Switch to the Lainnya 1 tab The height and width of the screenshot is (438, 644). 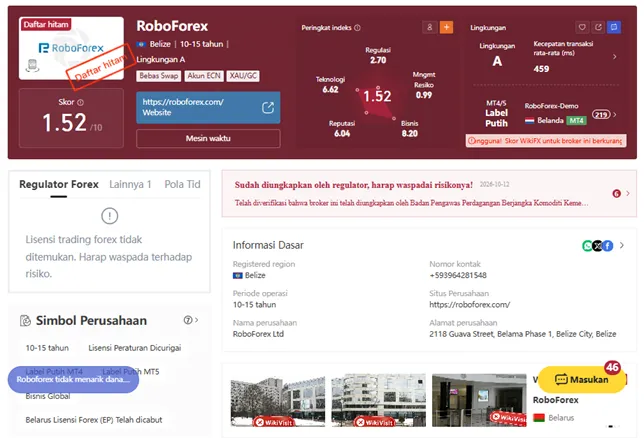130,184
